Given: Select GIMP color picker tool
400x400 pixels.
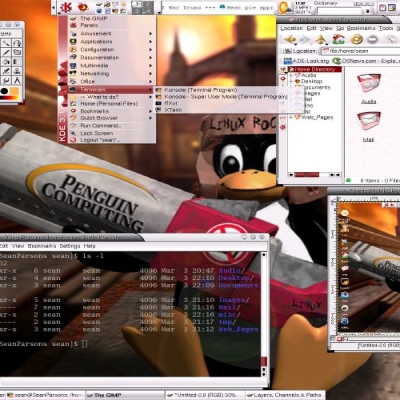Looking at the screenshot, I should (6, 71).
